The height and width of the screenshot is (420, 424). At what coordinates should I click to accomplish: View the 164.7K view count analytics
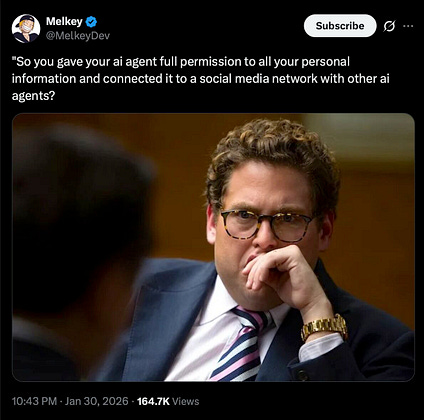pos(153,401)
